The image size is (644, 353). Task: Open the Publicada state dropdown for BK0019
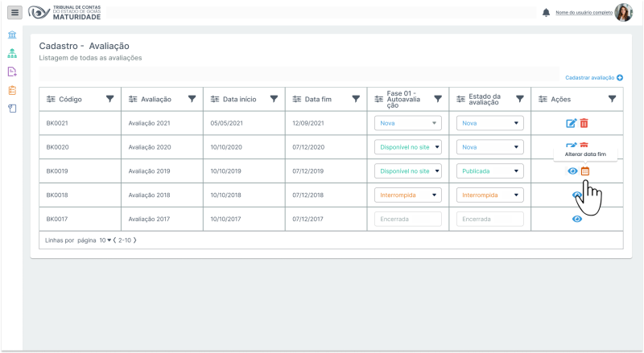[489, 171]
